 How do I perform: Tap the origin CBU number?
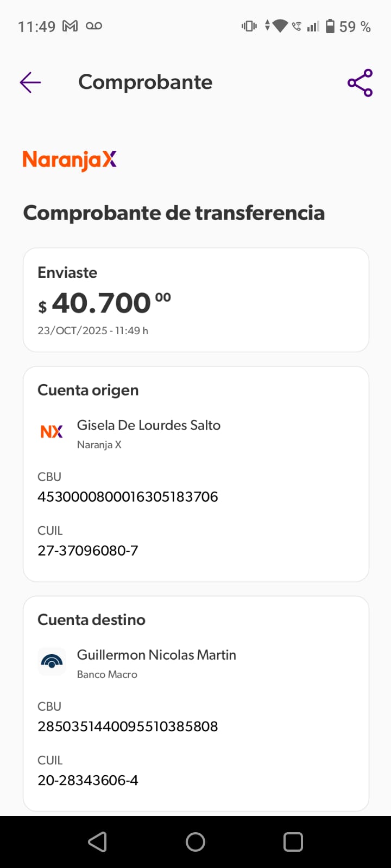click(128, 496)
